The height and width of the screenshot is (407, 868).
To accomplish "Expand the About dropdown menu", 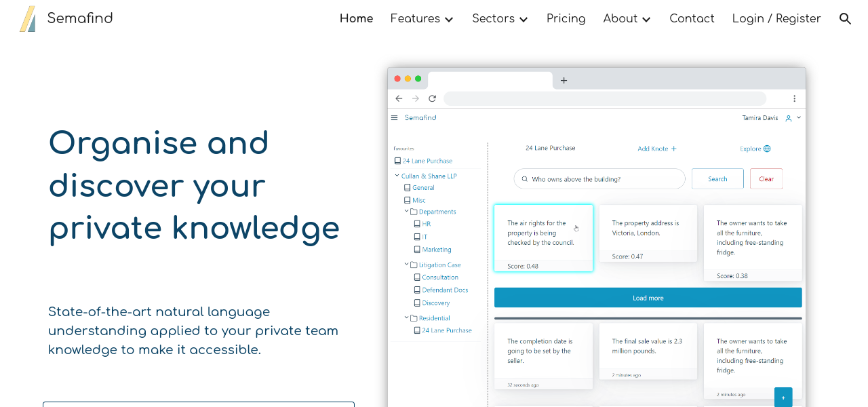I will [x=627, y=19].
